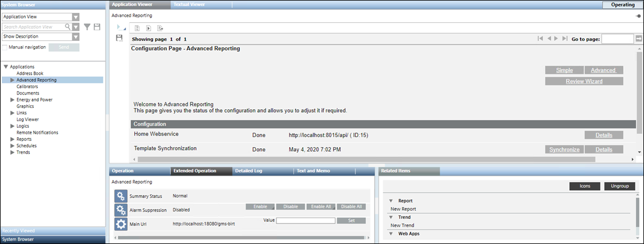Enable the Manual navigation checkbox
The image size is (644, 244).
[5, 47]
